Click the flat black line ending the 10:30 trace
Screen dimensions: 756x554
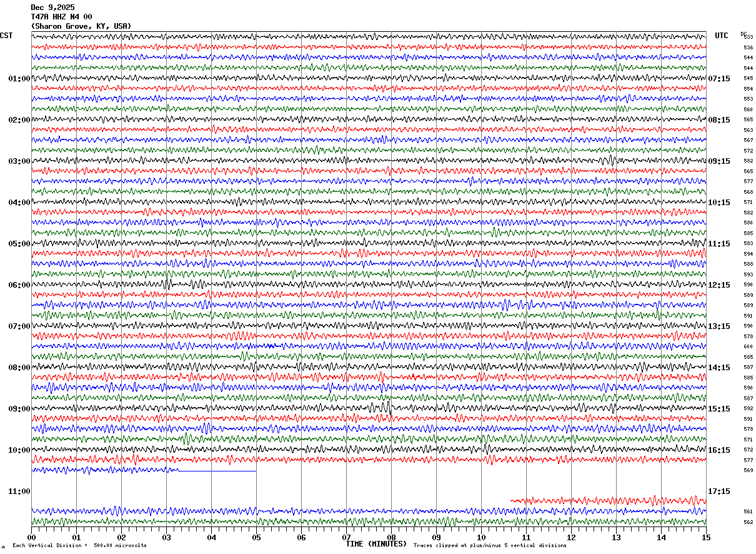pyautogui.click(x=217, y=471)
